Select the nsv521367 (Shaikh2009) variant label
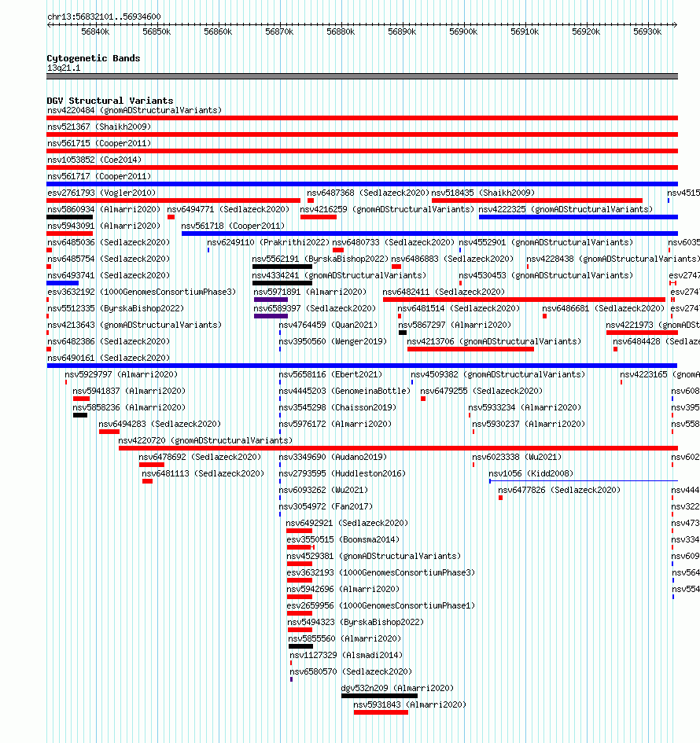Image resolution: width=700 pixels, height=743 pixels. (x=98, y=127)
